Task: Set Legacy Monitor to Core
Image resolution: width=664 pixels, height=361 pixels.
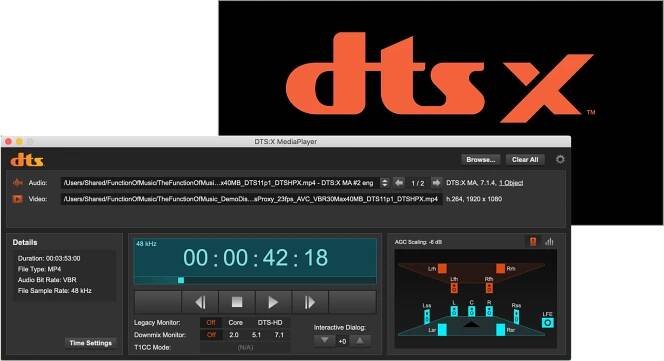Action: 235,322
